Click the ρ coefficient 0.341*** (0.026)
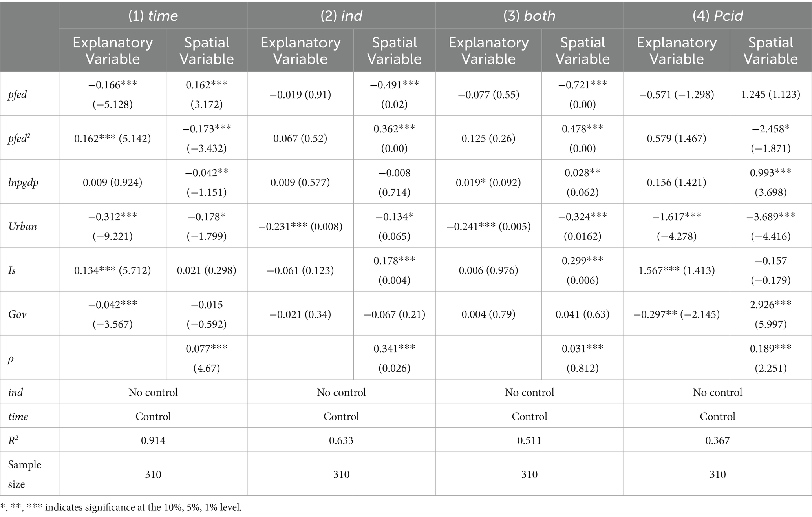The height and width of the screenshot is (517, 812). pos(394,358)
